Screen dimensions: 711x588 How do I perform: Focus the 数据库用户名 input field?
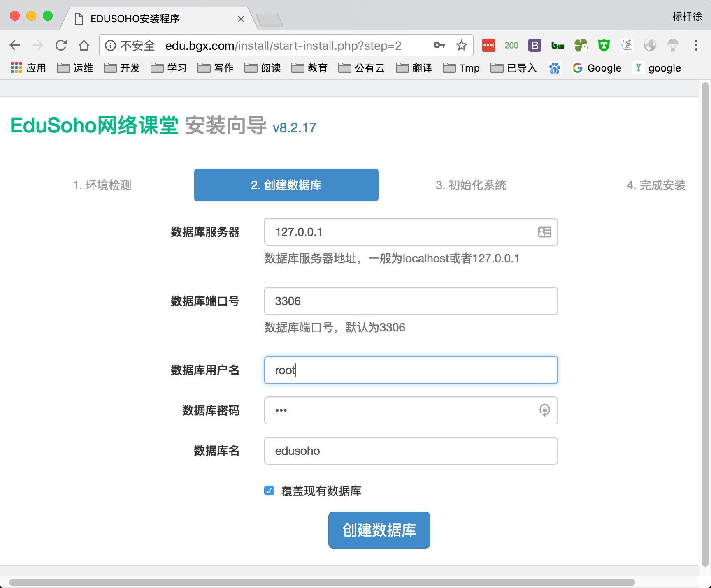tap(411, 370)
